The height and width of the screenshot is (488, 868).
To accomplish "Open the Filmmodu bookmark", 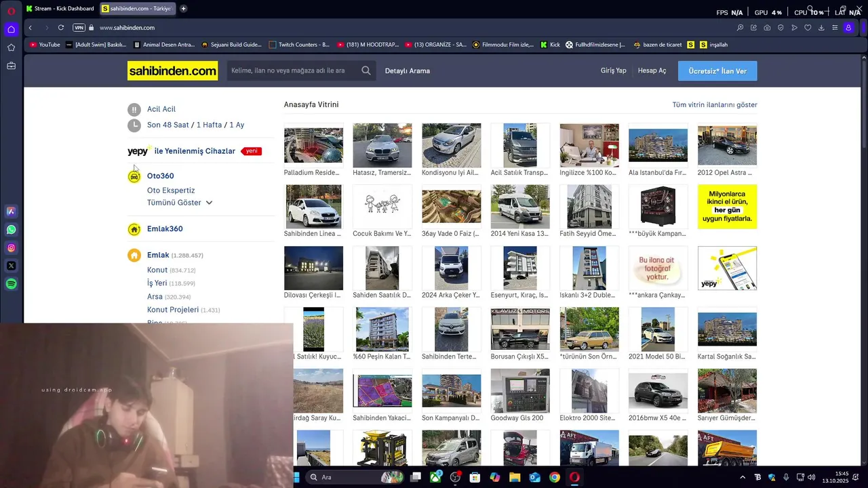I will pyautogui.click(x=503, y=45).
